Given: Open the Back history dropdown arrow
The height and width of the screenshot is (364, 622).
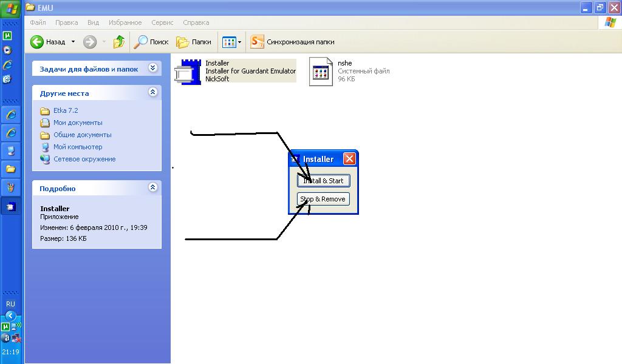Looking at the screenshot, I should tap(73, 42).
